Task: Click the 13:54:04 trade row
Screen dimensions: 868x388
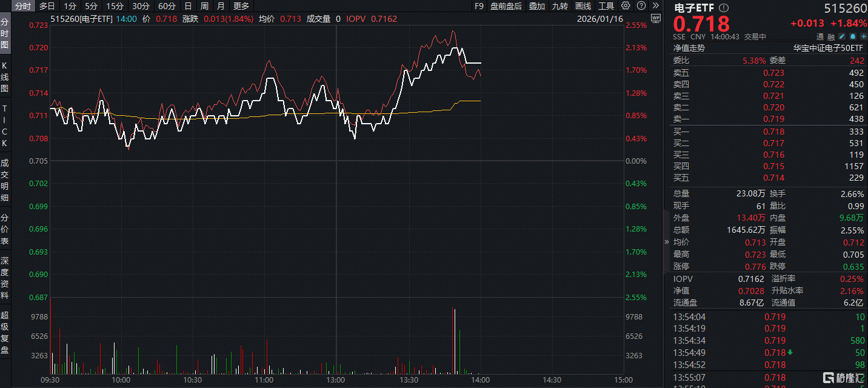Action: tap(770, 316)
